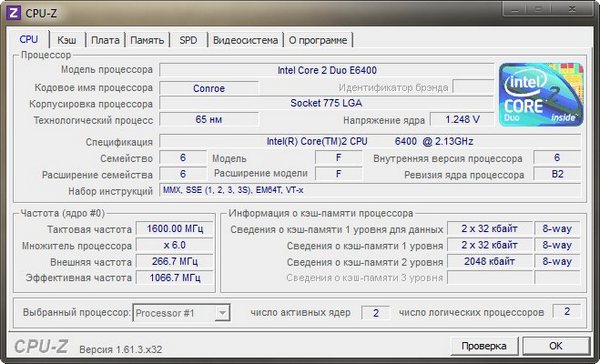The width and height of the screenshot is (600, 364).
Task: Click the 2048 кбайт L2 cache value
Action: 489,262
